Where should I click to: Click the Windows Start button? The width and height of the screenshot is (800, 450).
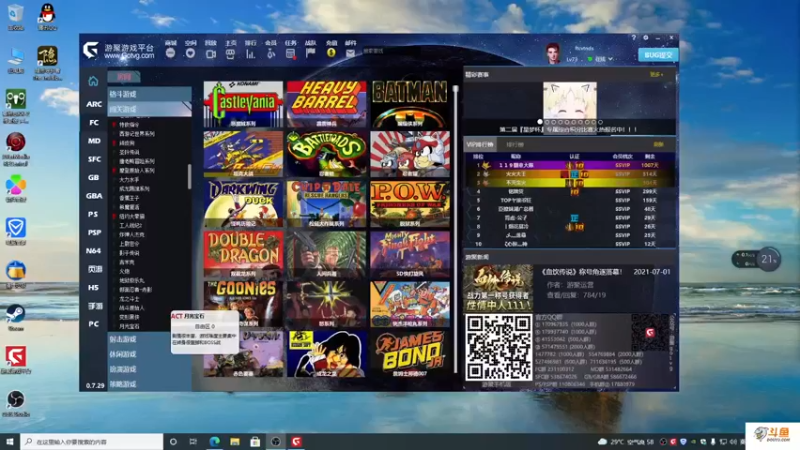point(10,441)
